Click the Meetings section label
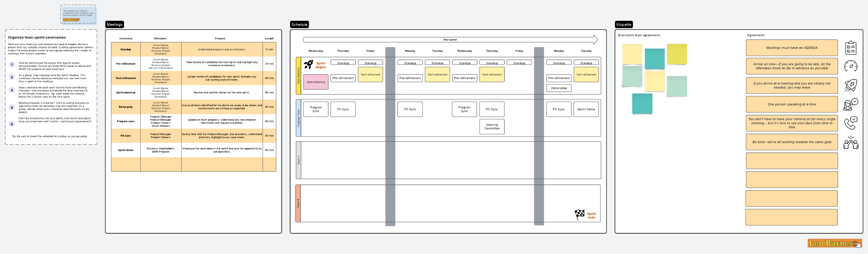 tap(115, 25)
